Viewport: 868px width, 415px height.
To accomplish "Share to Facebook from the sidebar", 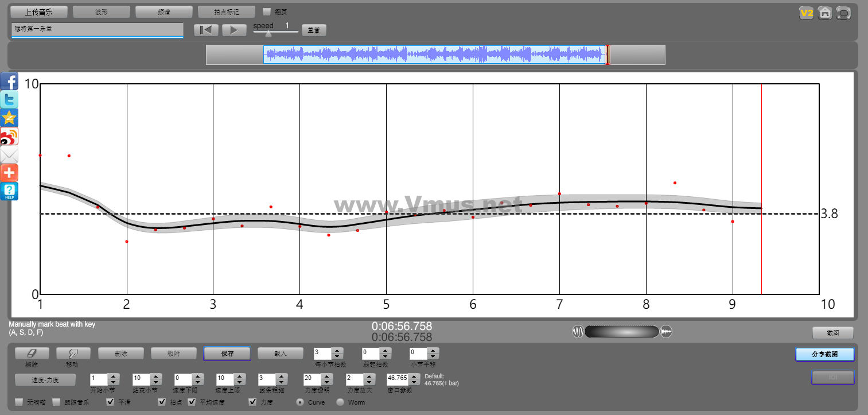I will 9,81.
